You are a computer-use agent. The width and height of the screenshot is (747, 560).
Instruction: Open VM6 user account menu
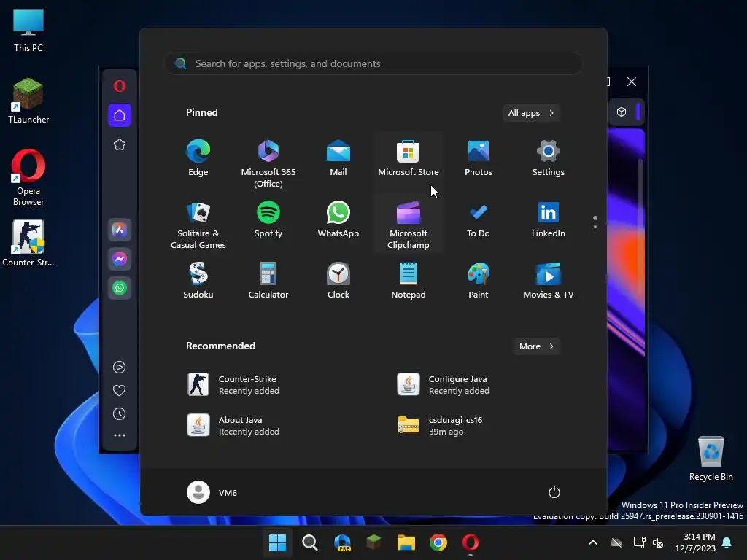click(x=212, y=492)
